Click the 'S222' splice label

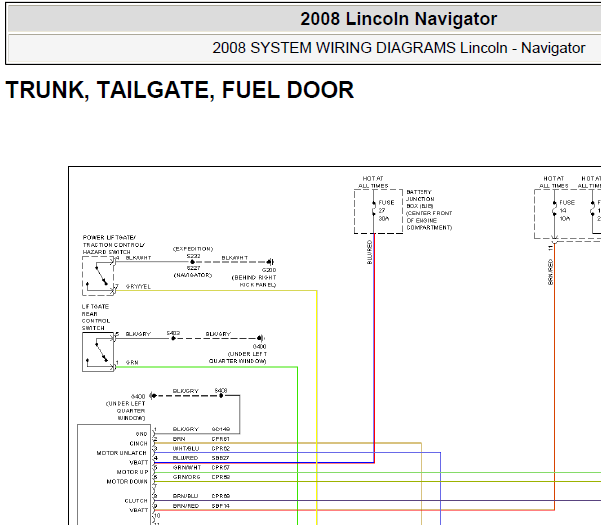193,256
